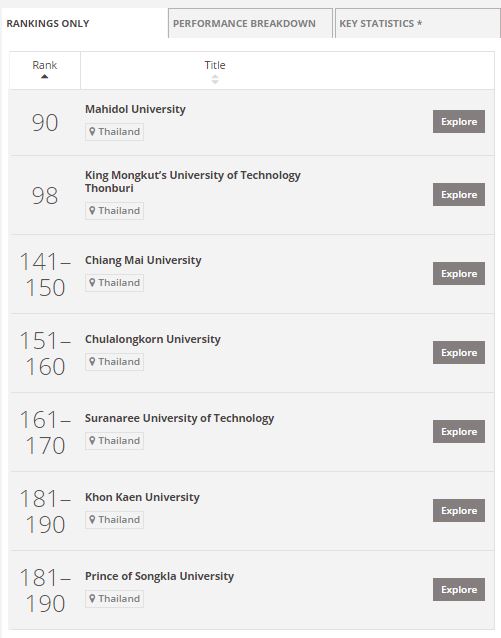The image size is (501, 638).
Task: Click Khon Kaen University's location pin icon
Action: pos(92,520)
